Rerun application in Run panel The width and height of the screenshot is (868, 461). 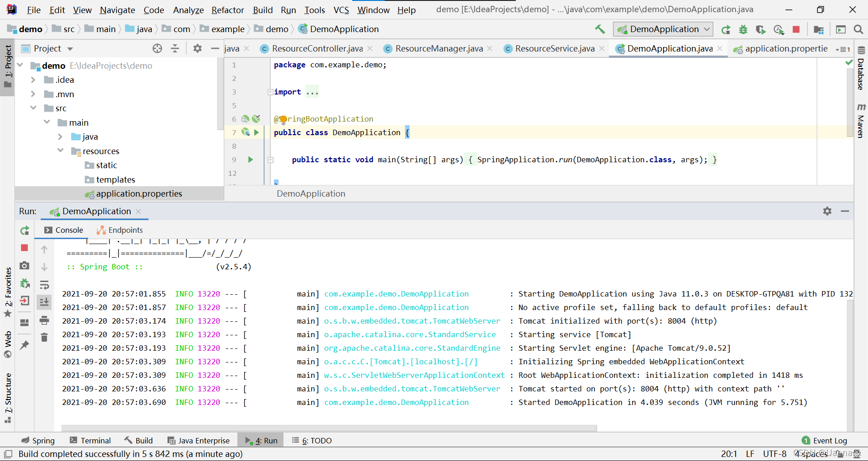pyautogui.click(x=25, y=230)
